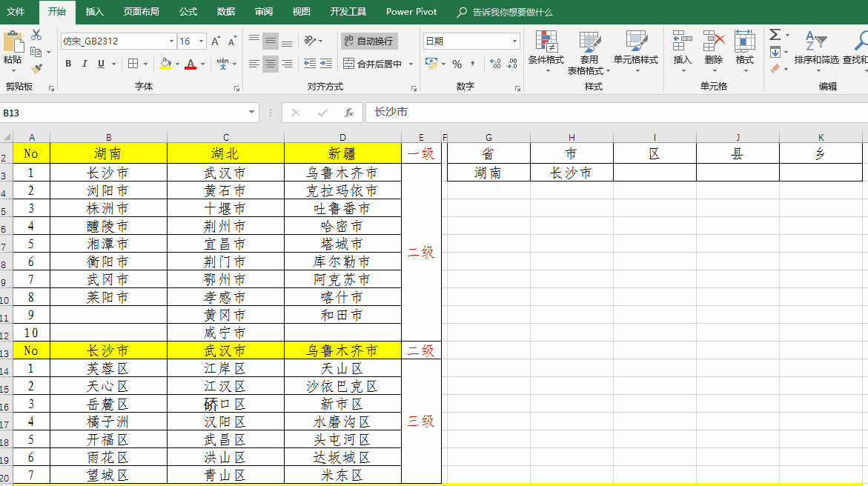The image size is (868, 486).
Task: Open font size dropdown 16
Action: click(201, 41)
